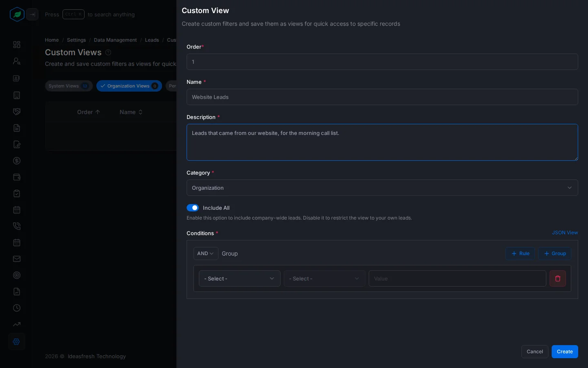Open the handshake deals sidebar icon
The width and height of the screenshot is (588, 368).
pyautogui.click(x=17, y=112)
